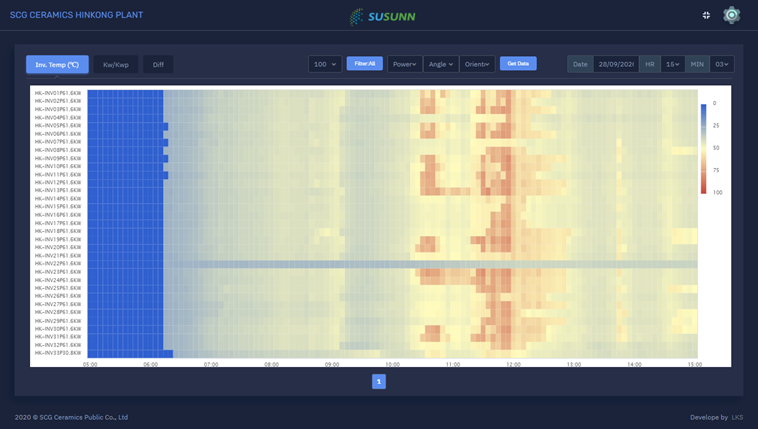Viewport: 758px width, 429px height.
Task: Open the Orient dropdown
Action: (477, 64)
